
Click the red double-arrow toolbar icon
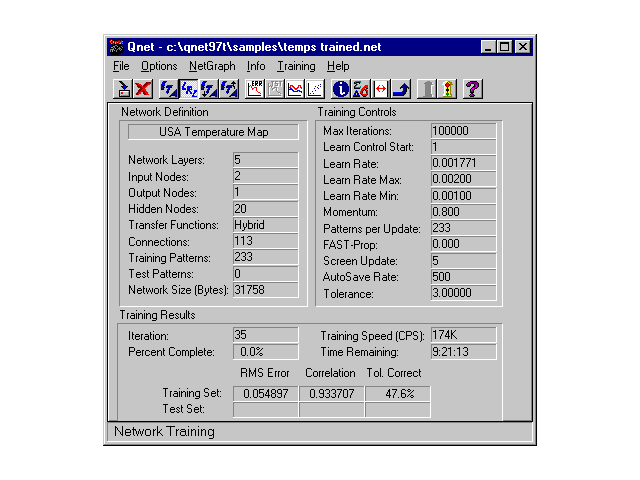point(380,89)
